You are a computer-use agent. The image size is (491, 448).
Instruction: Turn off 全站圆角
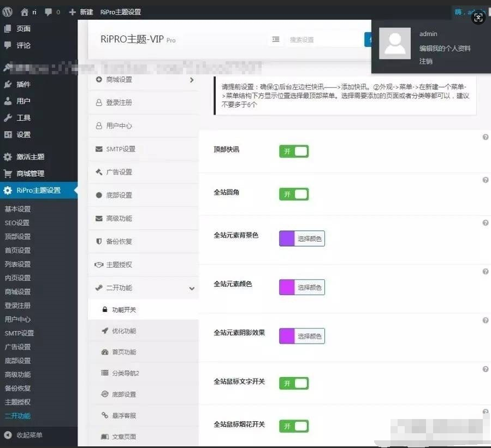294,193
